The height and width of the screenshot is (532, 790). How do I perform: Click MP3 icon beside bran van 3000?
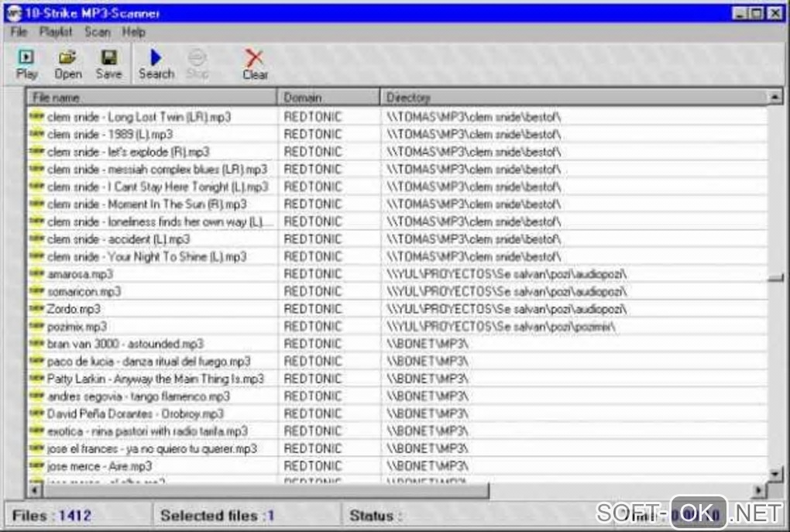point(36,344)
